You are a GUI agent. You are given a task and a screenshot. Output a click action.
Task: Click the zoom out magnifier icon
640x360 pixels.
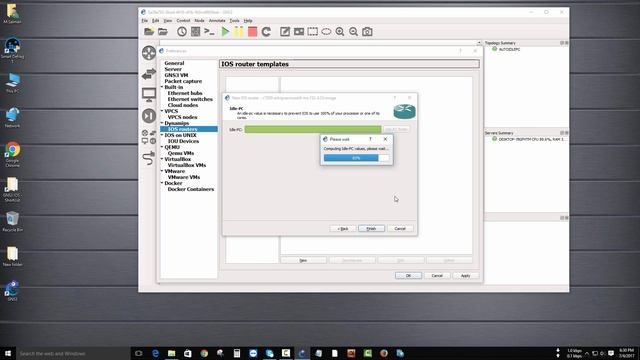(x=353, y=31)
